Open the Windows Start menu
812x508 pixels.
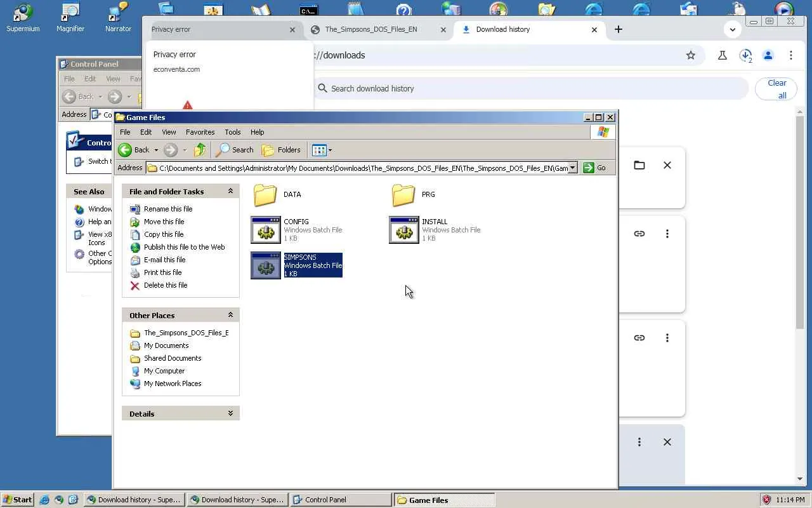(17, 500)
